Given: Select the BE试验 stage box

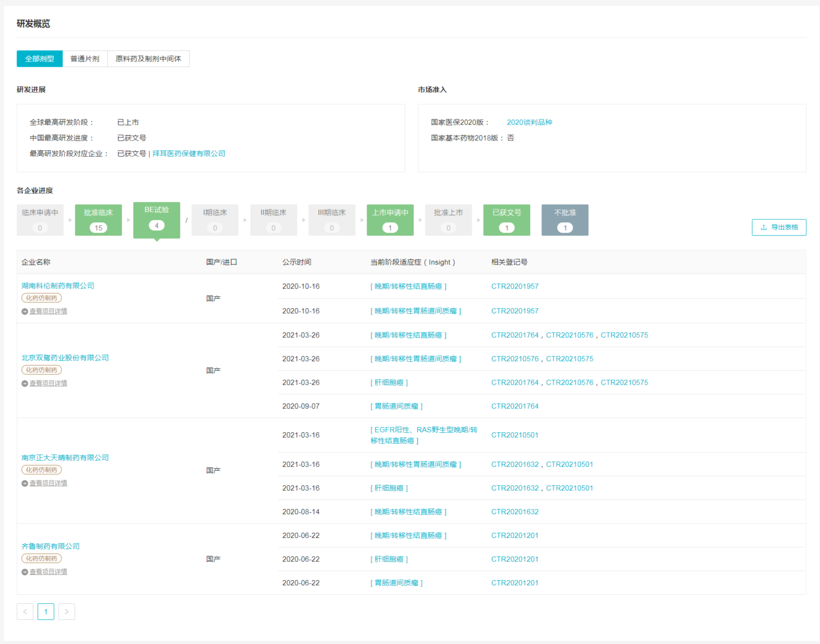Looking at the screenshot, I should [157, 220].
